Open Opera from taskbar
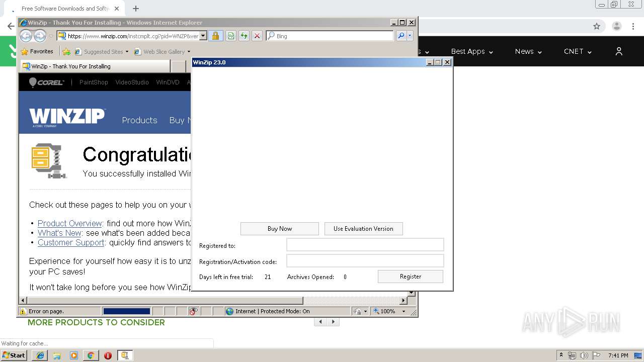Image resolution: width=644 pixels, height=362 pixels. 108,355
